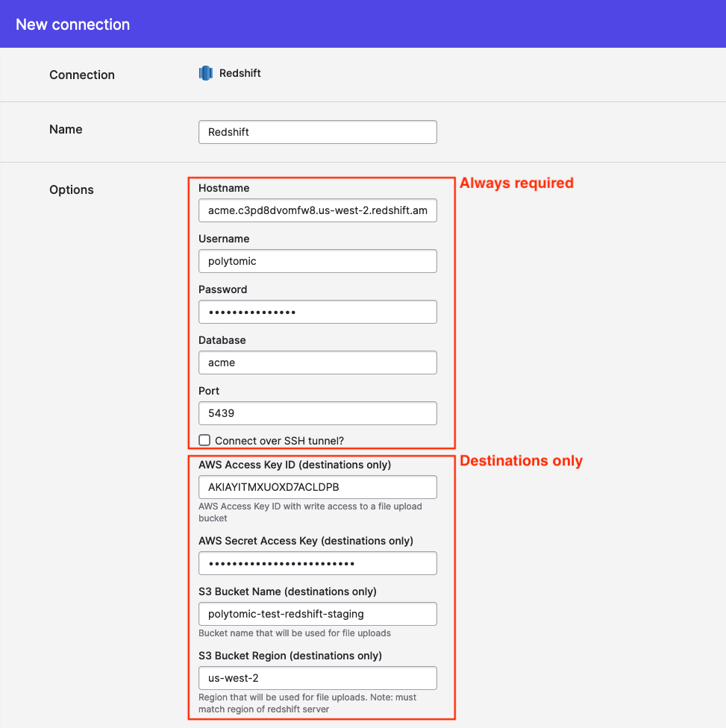Enable Connect over SSH tunnel checkbox
The image size is (726, 728).
[204, 440]
